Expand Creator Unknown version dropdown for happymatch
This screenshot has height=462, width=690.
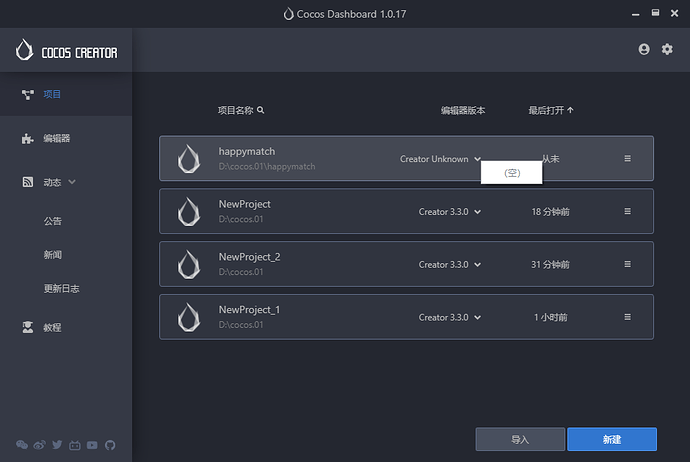[x=440, y=159]
